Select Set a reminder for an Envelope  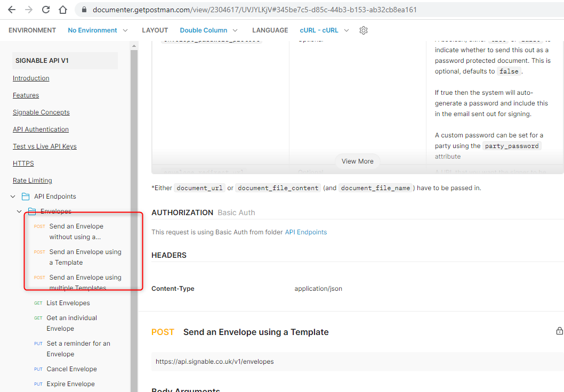(72, 348)
